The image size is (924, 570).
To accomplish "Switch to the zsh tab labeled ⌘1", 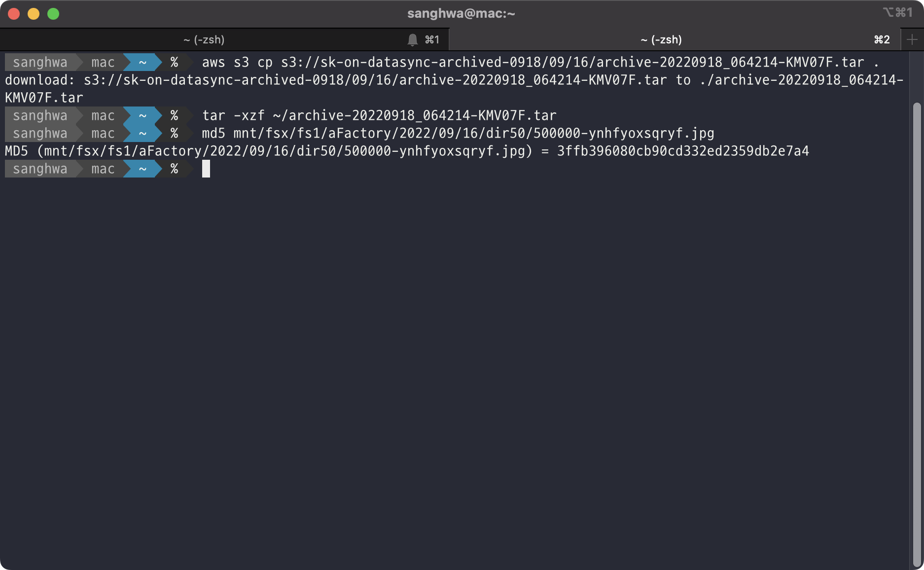I will pos(224,39).
